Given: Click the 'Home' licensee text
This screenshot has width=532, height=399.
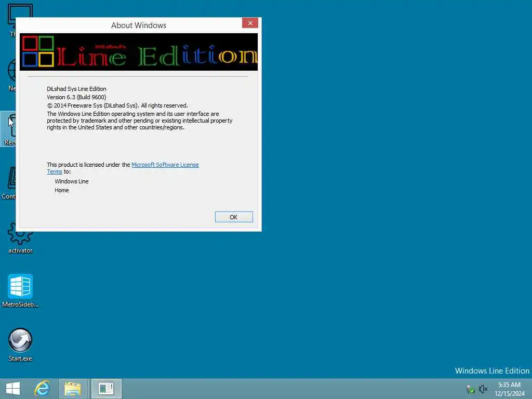Looking at the screenshot, I should [62, 190].
